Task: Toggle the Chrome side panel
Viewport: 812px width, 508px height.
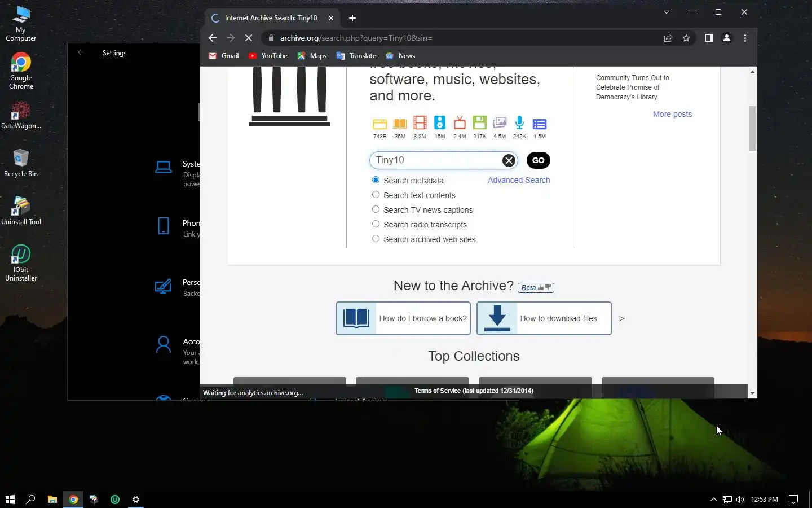Action: 709,38
